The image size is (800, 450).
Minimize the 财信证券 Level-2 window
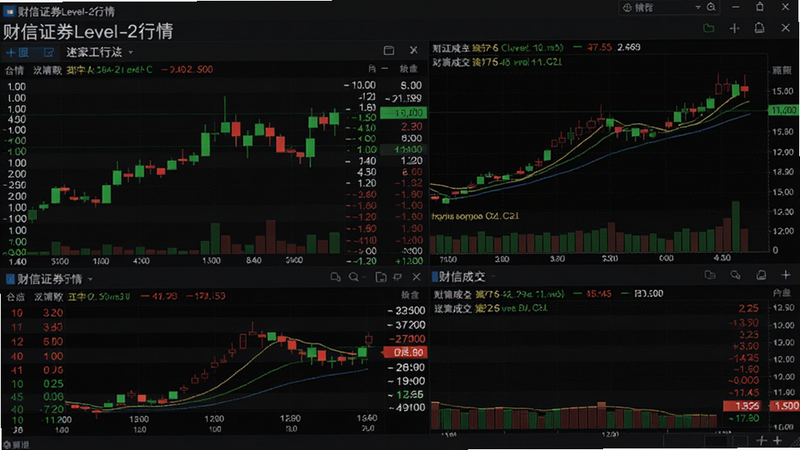735,7
